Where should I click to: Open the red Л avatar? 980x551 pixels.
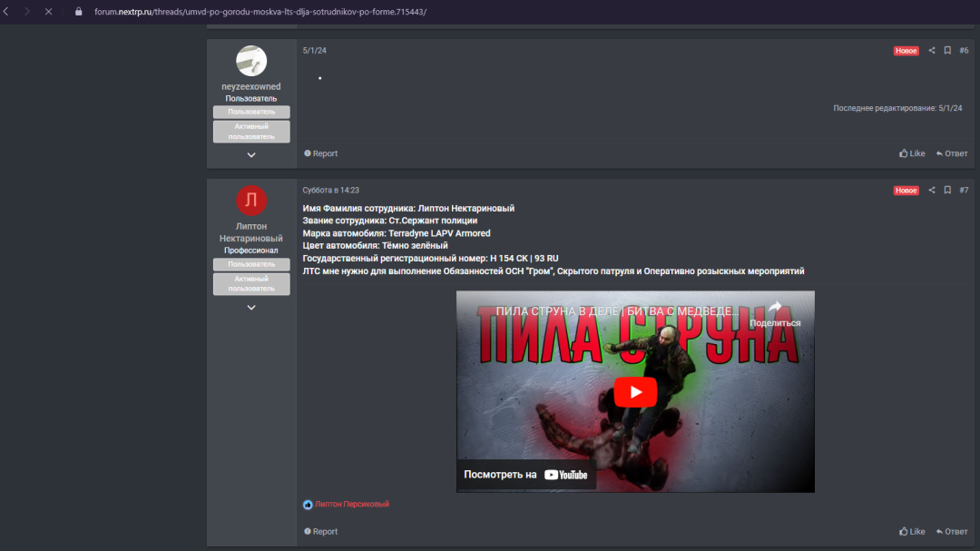click(x=251, y=200)
